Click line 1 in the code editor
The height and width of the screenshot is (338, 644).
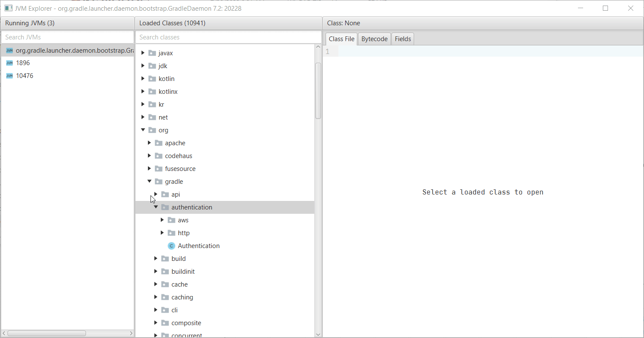[x=483, y=51]
